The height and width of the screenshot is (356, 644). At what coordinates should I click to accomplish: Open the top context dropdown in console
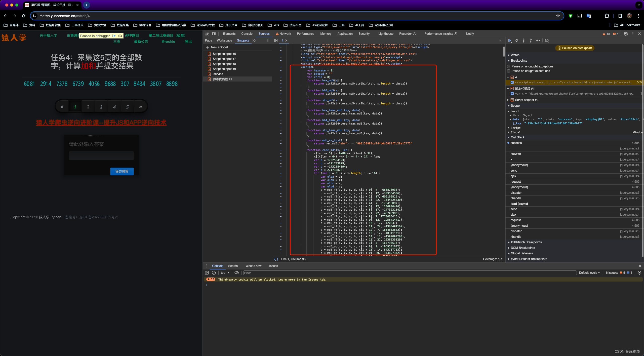click(x=225, y=273)
